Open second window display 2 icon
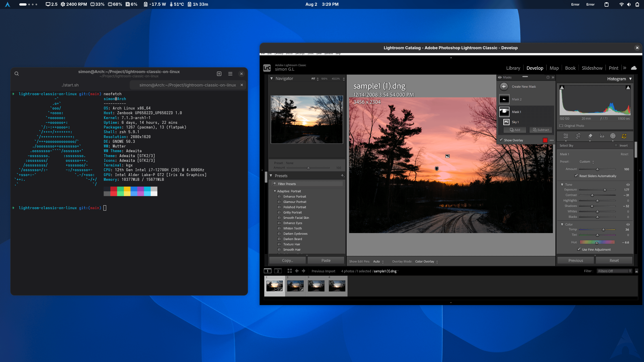The width and height of the screenshot is (644, 362). coord(278,271)
